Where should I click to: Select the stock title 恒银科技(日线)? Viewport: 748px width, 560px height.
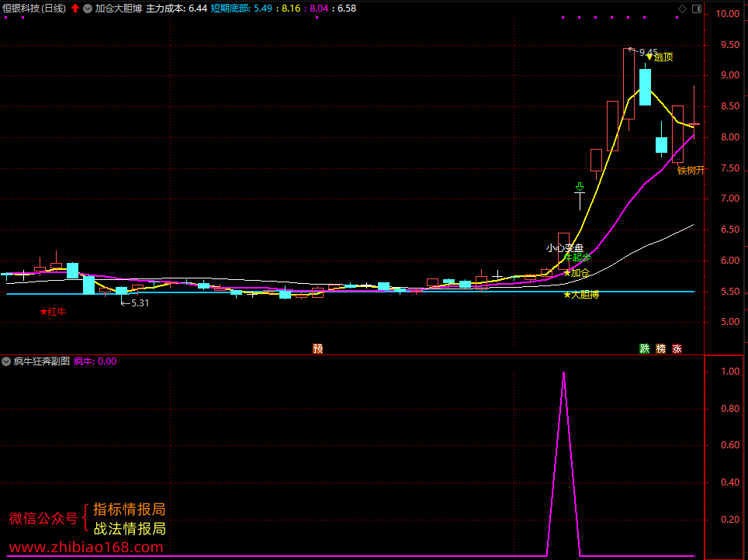(34, 9)
